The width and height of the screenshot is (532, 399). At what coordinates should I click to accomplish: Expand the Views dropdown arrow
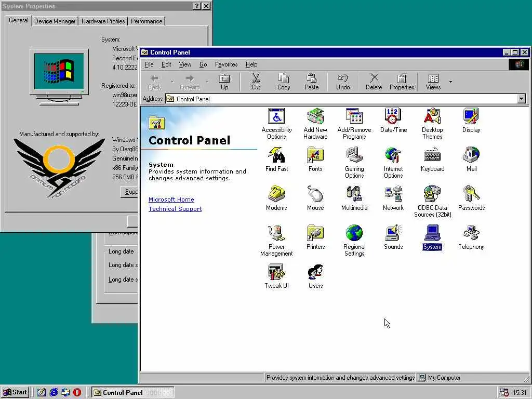click(450, 82)
